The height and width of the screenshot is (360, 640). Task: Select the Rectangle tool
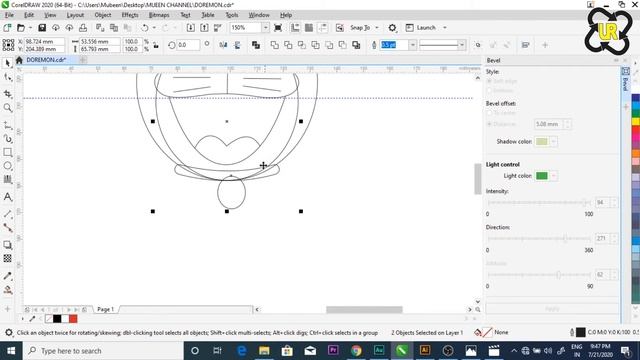(x=7, y=152)
